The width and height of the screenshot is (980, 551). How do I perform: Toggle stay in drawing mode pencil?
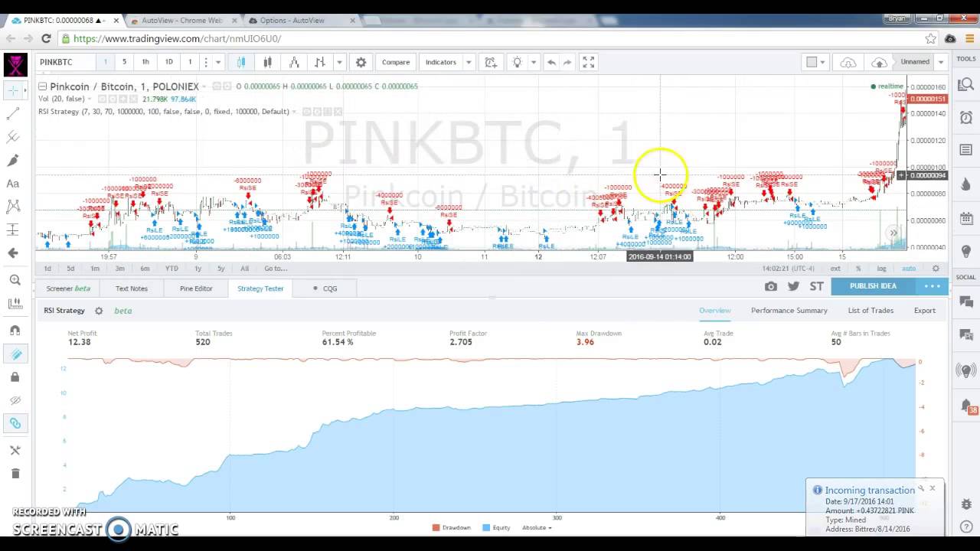pyautogui.click(x=15, y=354)
